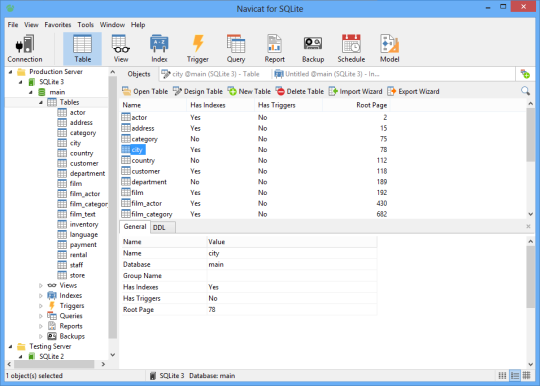Sort by the Root Page column header
Viewport: 540px width, 386px height.
click(x=356, y=105)
